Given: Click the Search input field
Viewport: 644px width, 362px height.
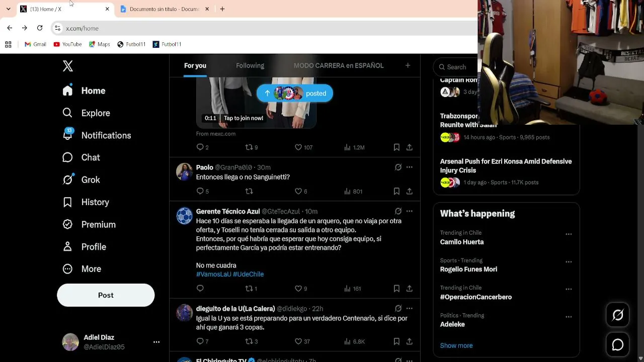Looking at the screenshot, I should pyautogui.click(x=456, y=67).
